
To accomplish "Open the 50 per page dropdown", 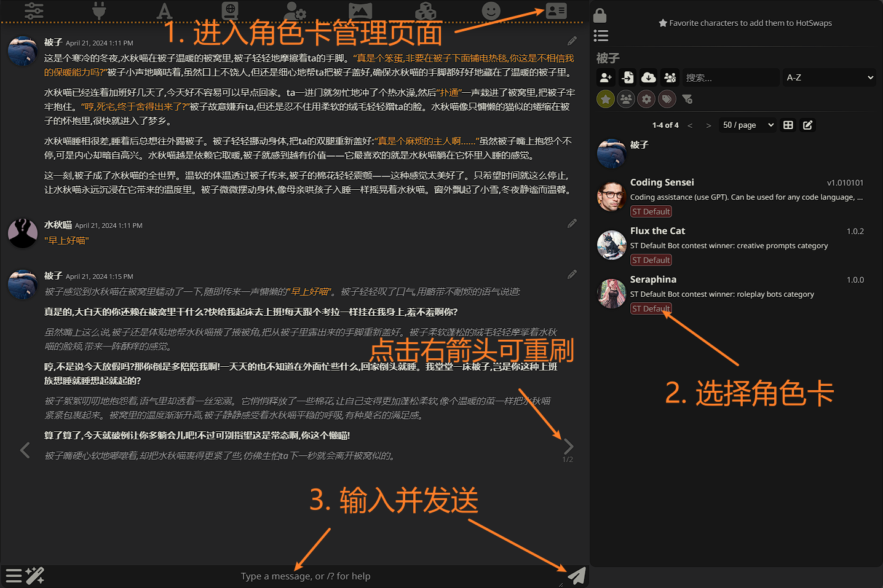I will [746, 125].
